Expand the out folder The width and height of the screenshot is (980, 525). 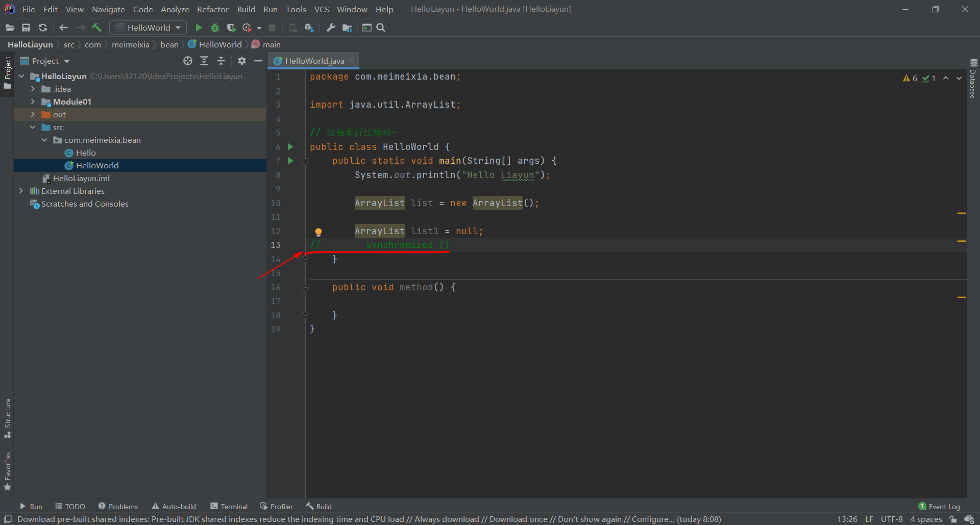tap(33, 114)
